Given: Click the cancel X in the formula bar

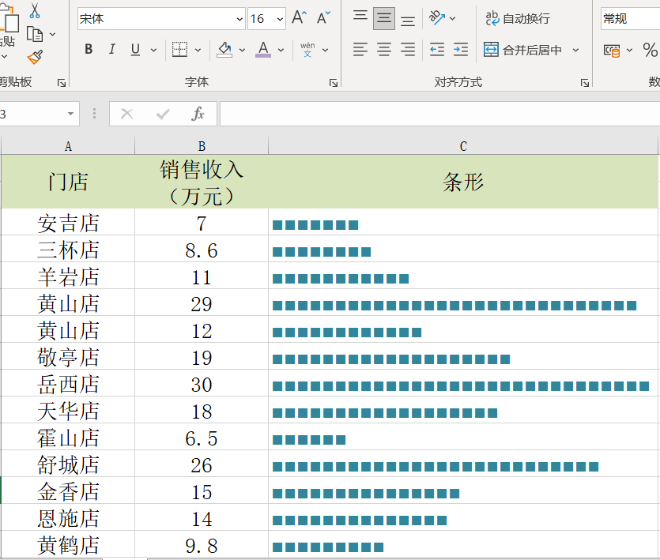Looking at the screenshot, I should tap(127, 114).
